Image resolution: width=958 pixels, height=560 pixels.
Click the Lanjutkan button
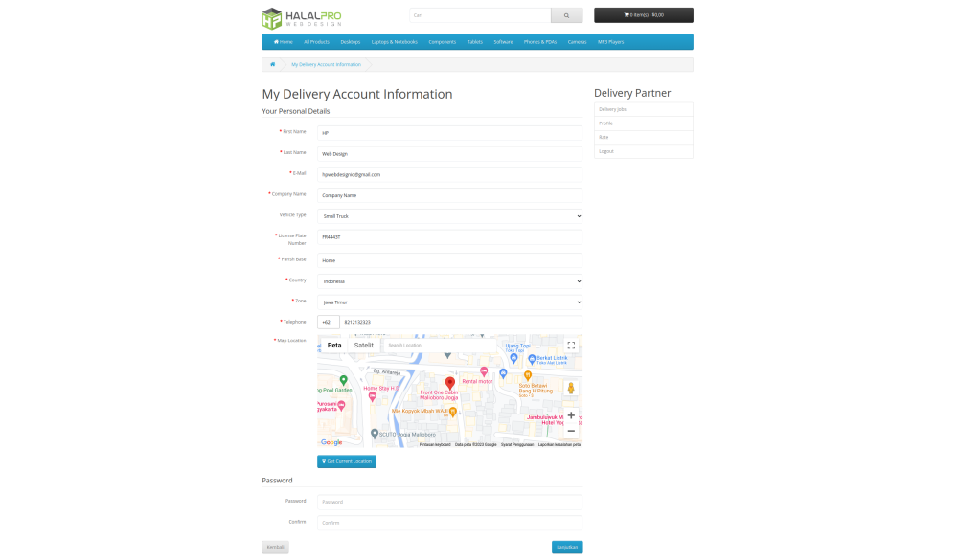click(x=567, y=548)
